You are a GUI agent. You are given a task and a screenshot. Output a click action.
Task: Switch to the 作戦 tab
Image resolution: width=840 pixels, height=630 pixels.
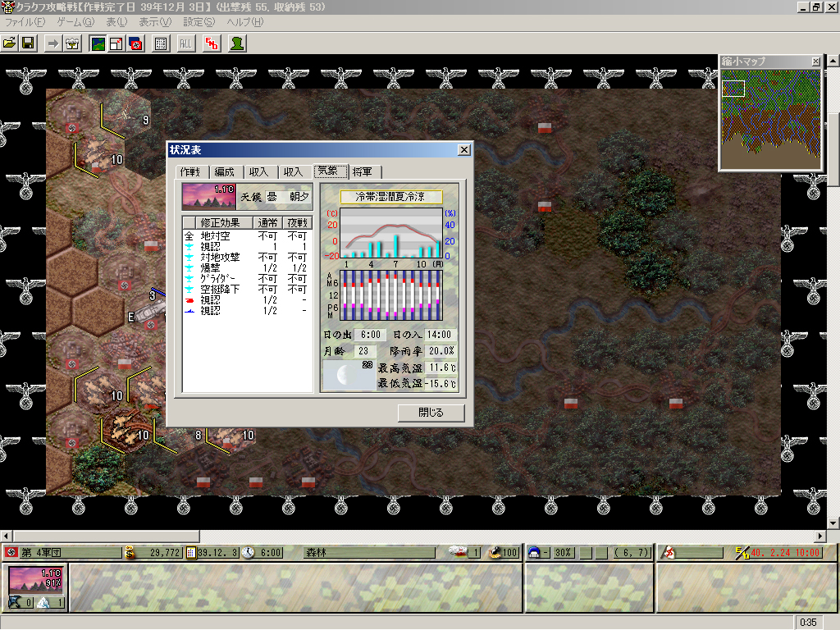[189, 171]
